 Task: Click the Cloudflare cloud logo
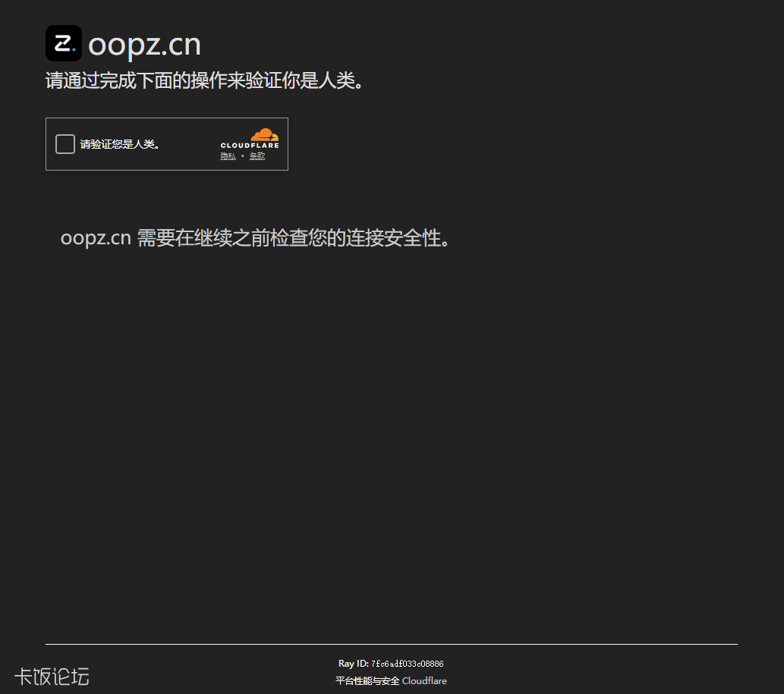[x=250, y=138]
